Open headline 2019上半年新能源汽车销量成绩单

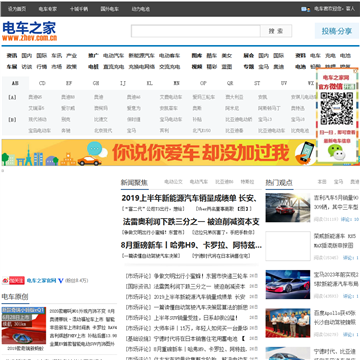(189, 198)
